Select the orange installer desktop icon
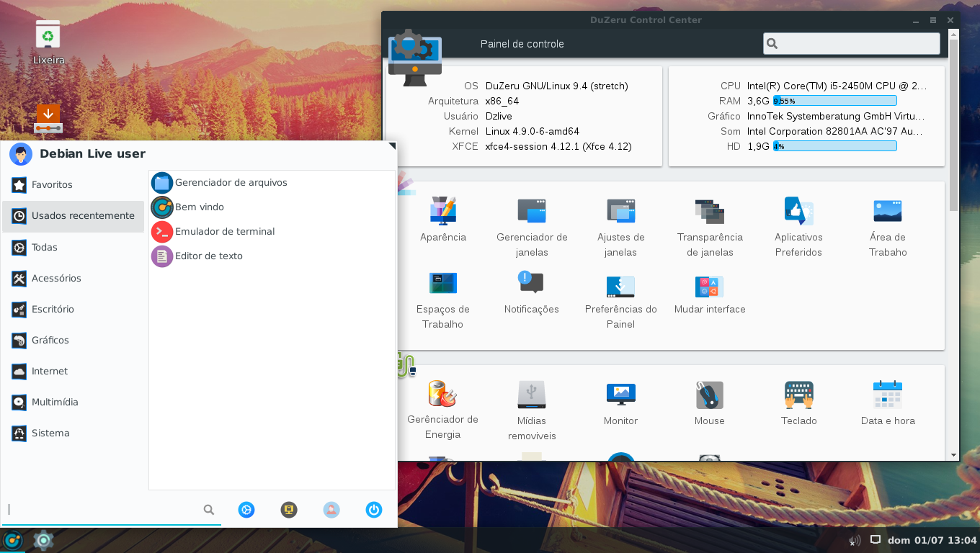980x553 pixels. coord(48,119)
